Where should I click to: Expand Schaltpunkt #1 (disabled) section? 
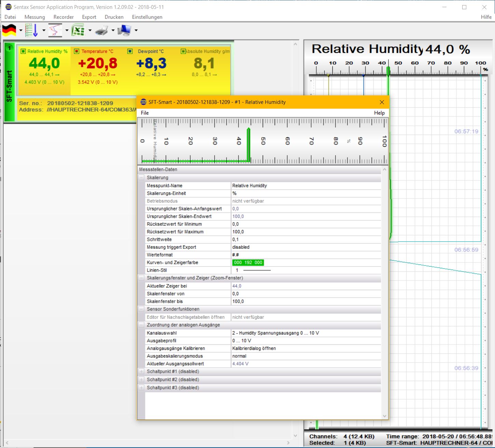coord(141,371)
